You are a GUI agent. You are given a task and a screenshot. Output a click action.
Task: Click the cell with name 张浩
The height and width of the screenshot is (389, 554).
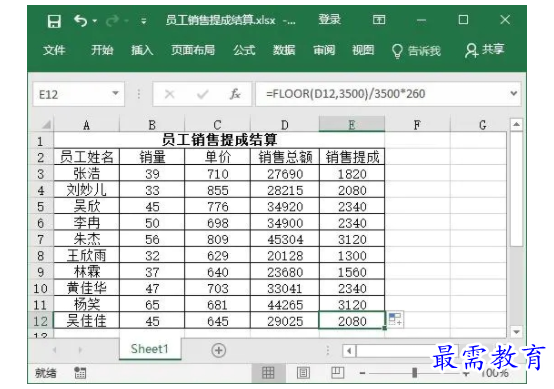[87, 173]
